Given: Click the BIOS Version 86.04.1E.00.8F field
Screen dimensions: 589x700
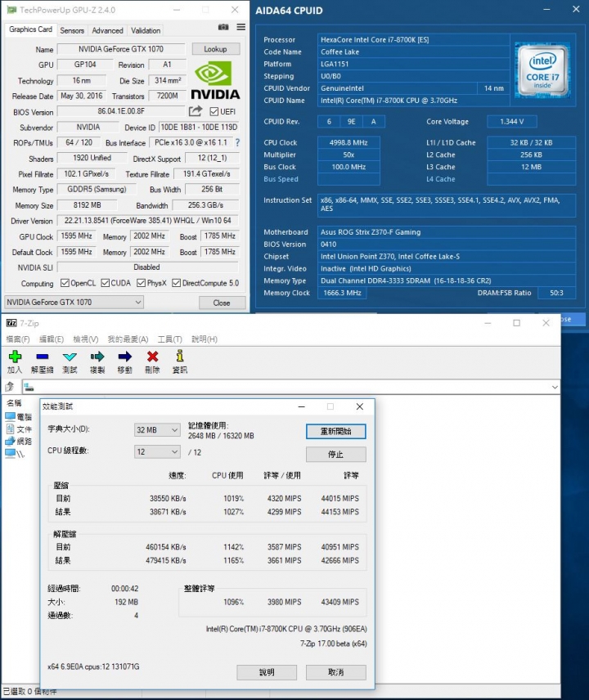Looking at the screenshot, I should click(121, 111).
